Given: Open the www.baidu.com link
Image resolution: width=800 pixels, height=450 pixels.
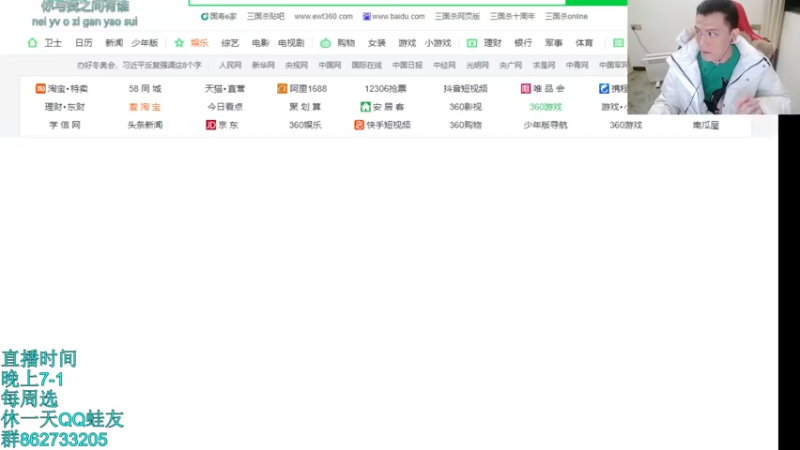Looking at the screenshot, I should point(398,16).
